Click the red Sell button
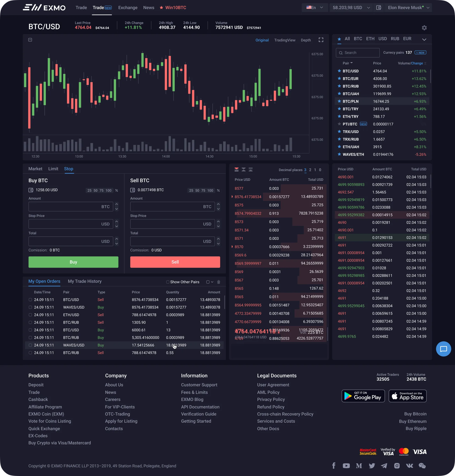The height and width of the screenshot is (476, 455). (175, 262)
